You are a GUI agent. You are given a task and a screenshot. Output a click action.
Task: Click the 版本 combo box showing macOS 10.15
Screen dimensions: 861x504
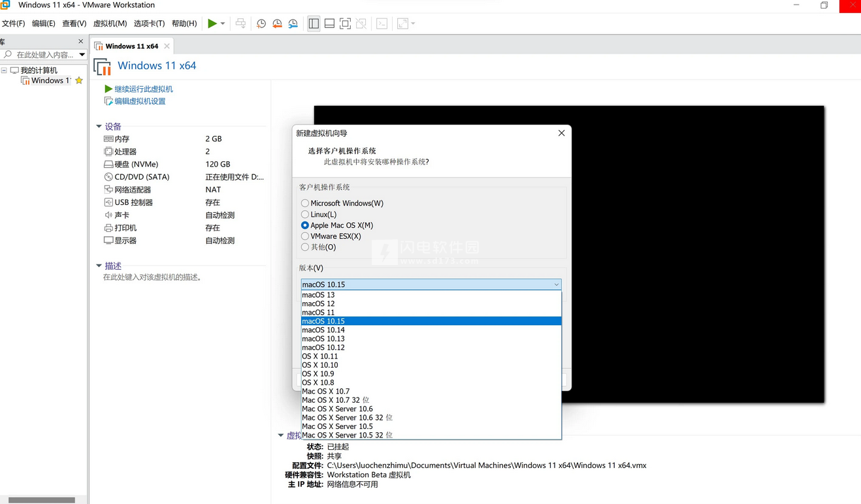click(431, 285)
